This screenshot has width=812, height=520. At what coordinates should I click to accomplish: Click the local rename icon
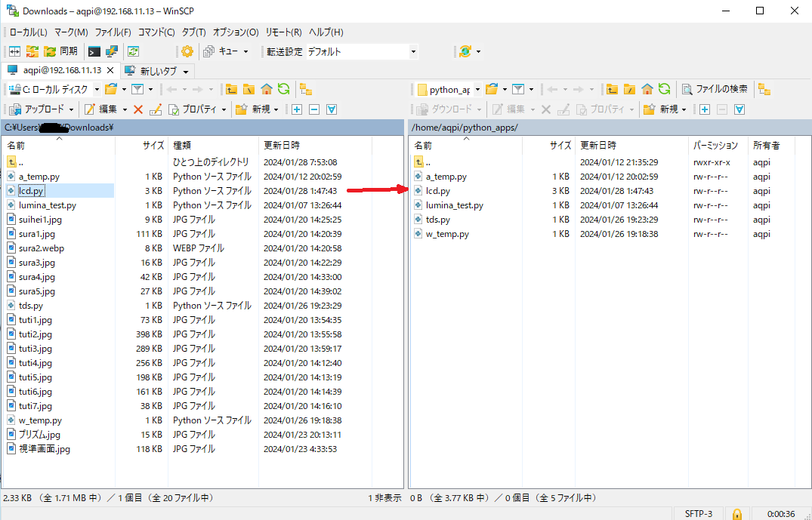156,109
